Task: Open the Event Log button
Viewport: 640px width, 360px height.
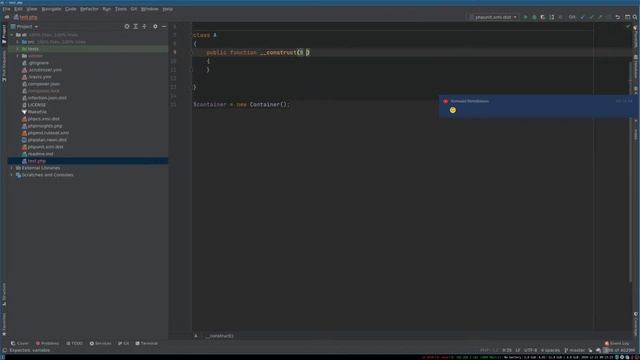Action: (x=617, y=343)
